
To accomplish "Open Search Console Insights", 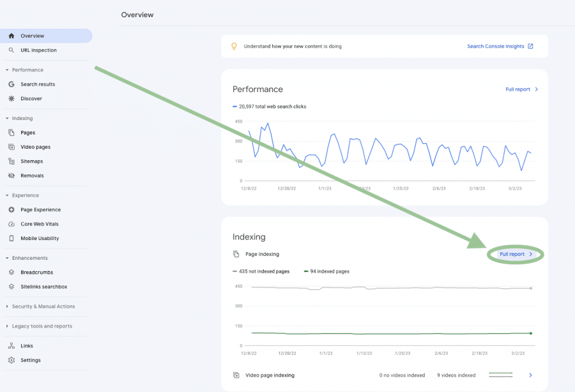I will click(x=497, y=46).
